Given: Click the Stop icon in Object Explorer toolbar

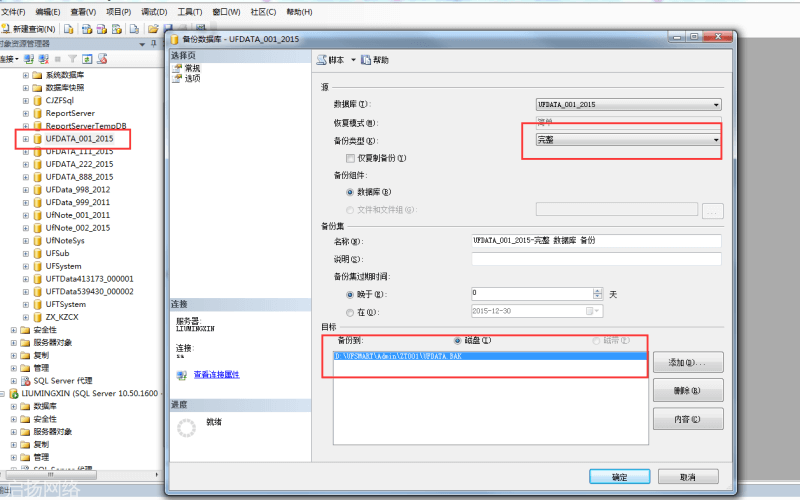Looking at the screenshot, I should (x=58, y=59).
